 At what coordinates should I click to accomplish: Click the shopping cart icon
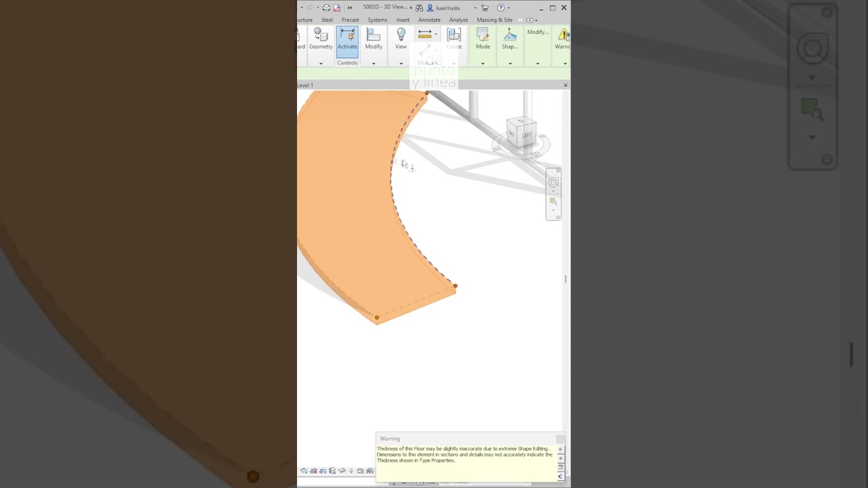(x=485, y=8)
